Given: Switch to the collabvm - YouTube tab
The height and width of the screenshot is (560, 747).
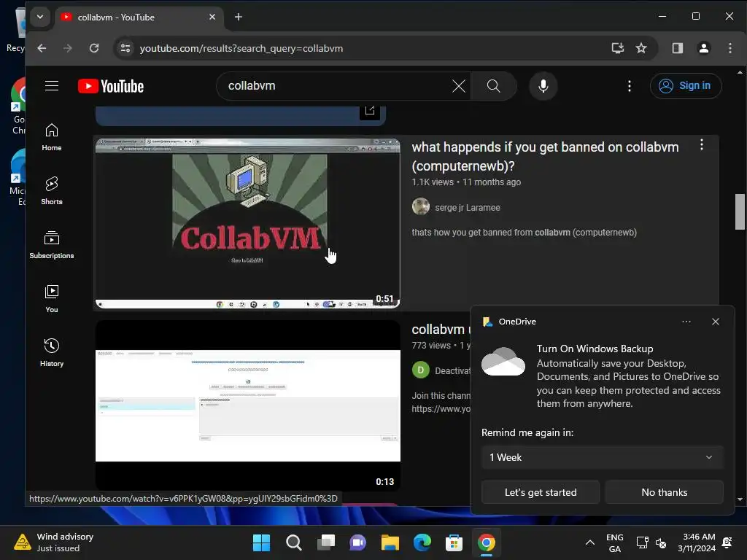Looking at the screenshot, I should (x=137, y=17).
